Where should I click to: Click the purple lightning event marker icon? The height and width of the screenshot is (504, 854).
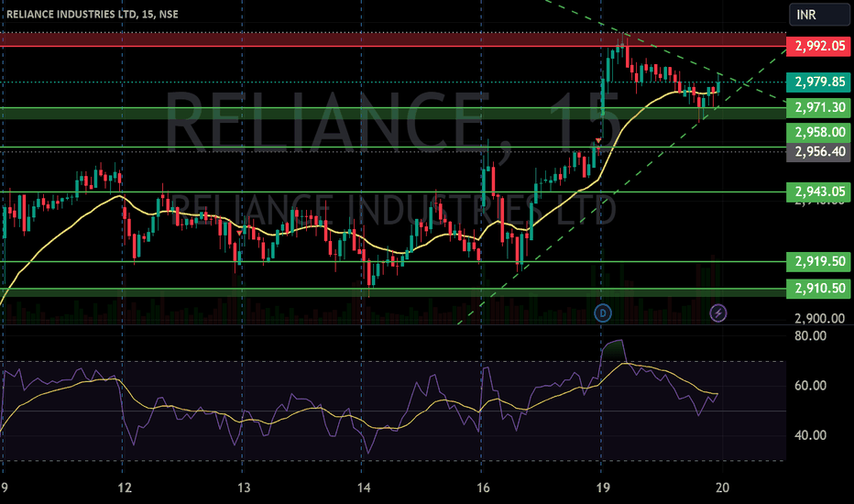pyautogui.click(x=718, y=312)
